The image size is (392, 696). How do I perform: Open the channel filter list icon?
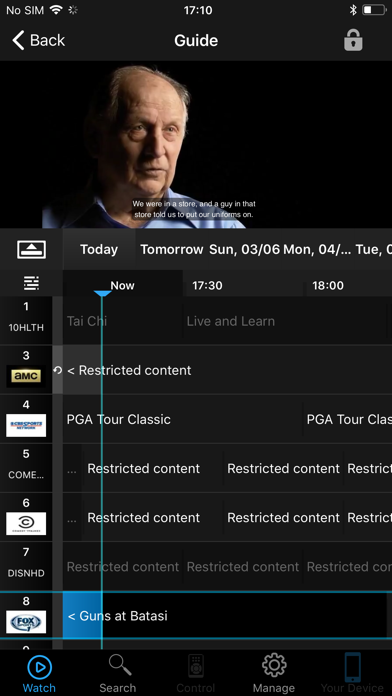[31, 283]
